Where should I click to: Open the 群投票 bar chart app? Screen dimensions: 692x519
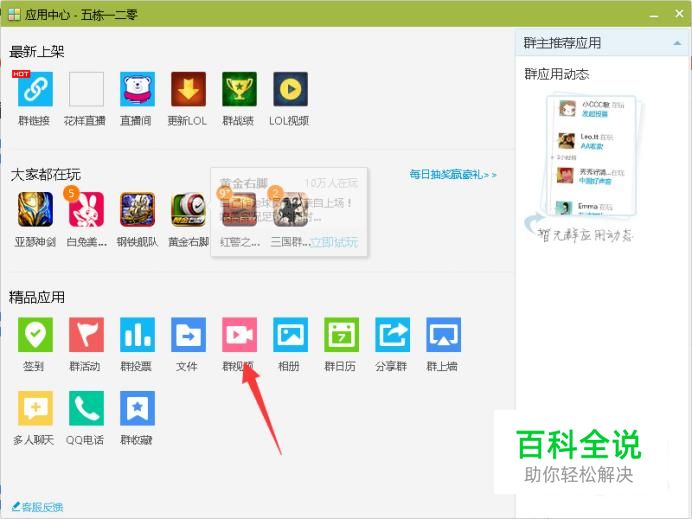pyautogui.click(x=137, y=335)
